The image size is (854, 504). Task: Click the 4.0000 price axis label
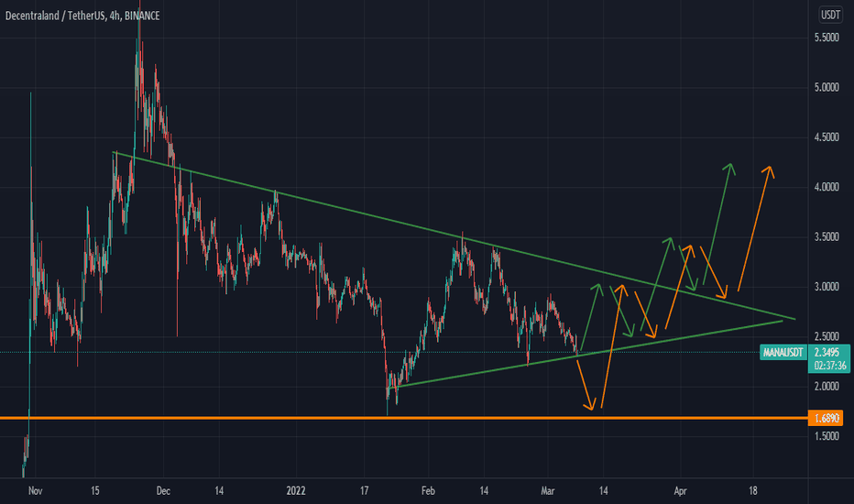(x=827, y=187)
